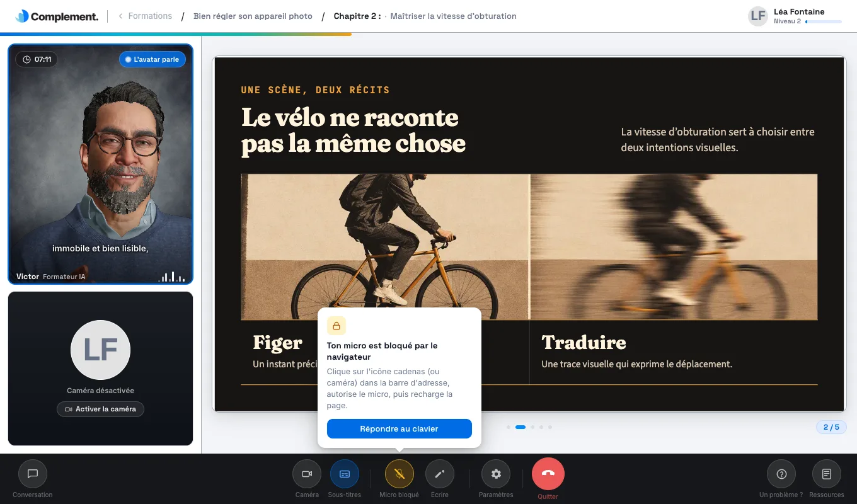857x504 pixels.
Task: End the session with Quitter
Action: click(548, 474)
